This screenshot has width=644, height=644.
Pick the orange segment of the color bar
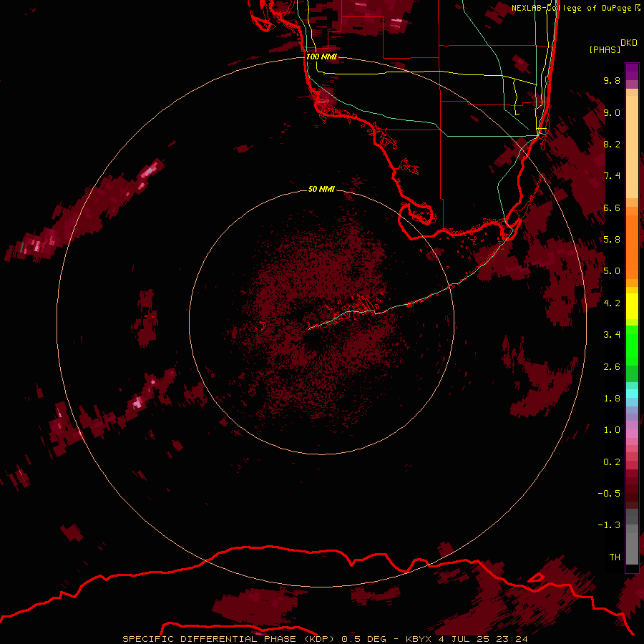[632, 246]
